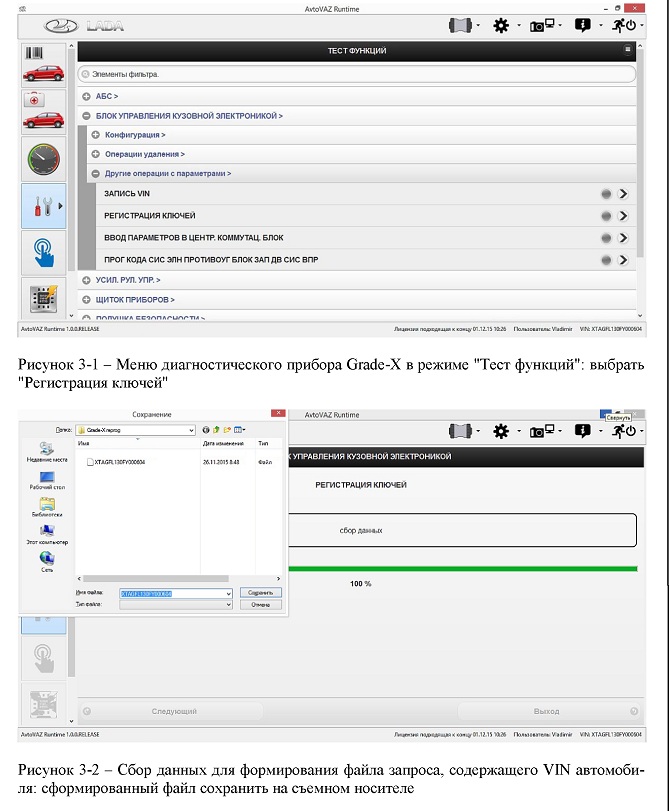670x811 pixels.
Task: Click the small square icon in the ТЕСТ ФУНКЦИЙ title bar
Action: click(x=627, y=50)
